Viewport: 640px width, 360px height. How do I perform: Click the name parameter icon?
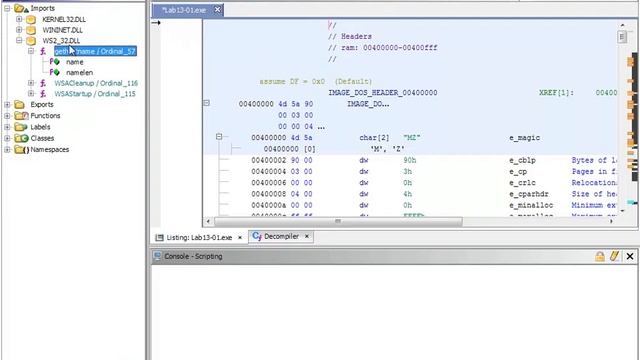[x=54, y=62]
